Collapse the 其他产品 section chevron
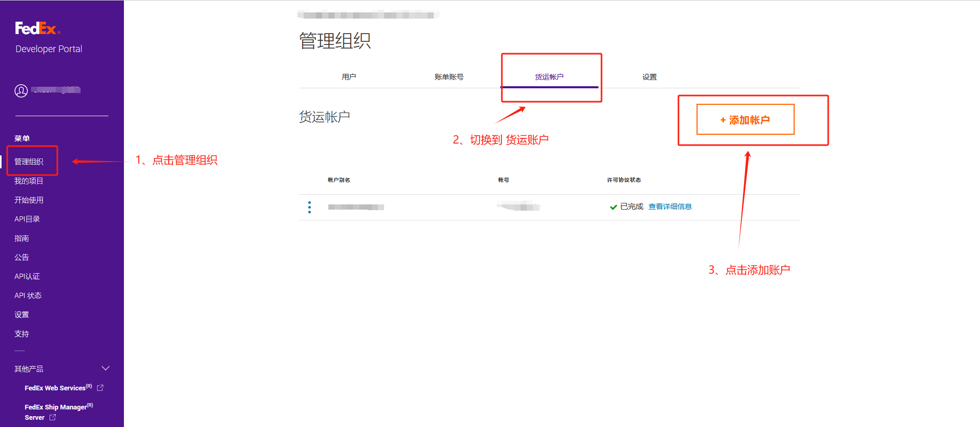Screen dimensions: 980x427 pyautogui.click(x=105, y=368)
